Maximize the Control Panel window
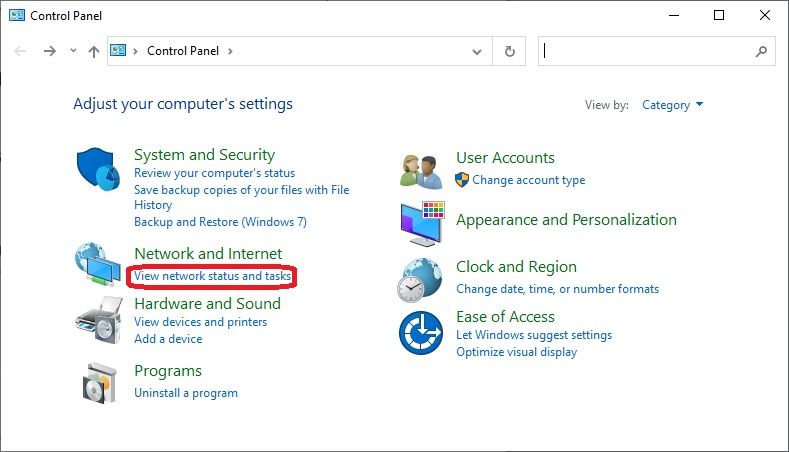The image size is (789, 452). pyautogui.click(x=719, y=15)
